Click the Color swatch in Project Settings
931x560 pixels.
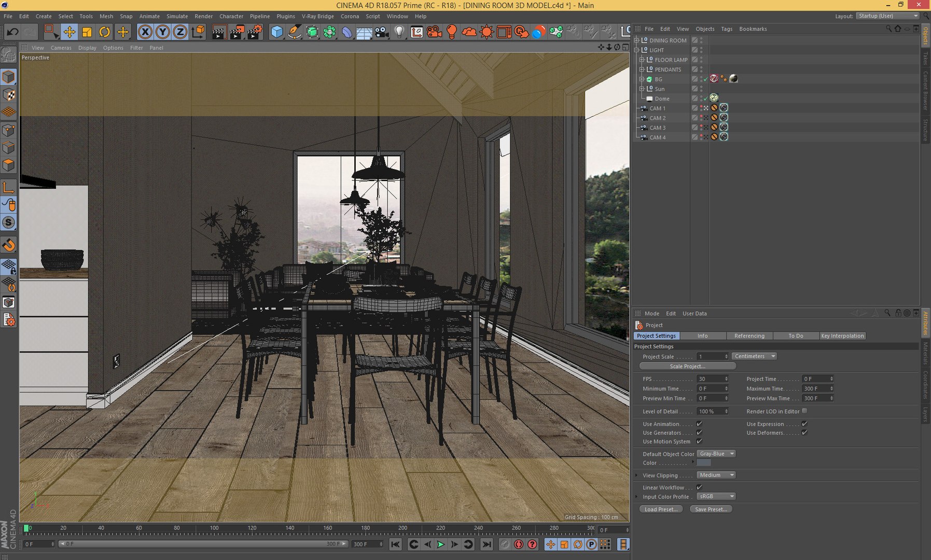(703, 463)
